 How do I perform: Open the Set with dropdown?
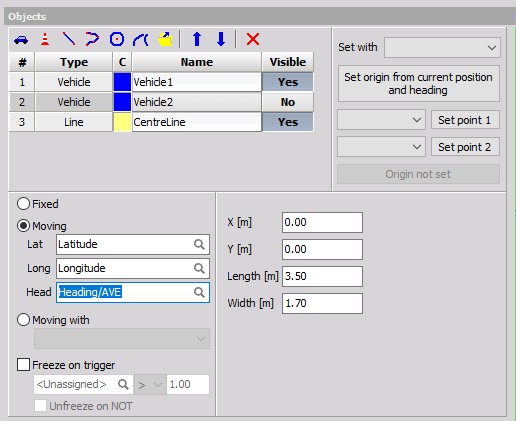(x=442, y=48)
